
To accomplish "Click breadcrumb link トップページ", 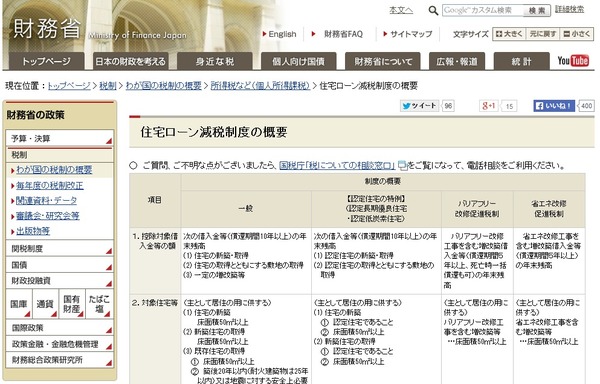I will click(x=69, y=86).
